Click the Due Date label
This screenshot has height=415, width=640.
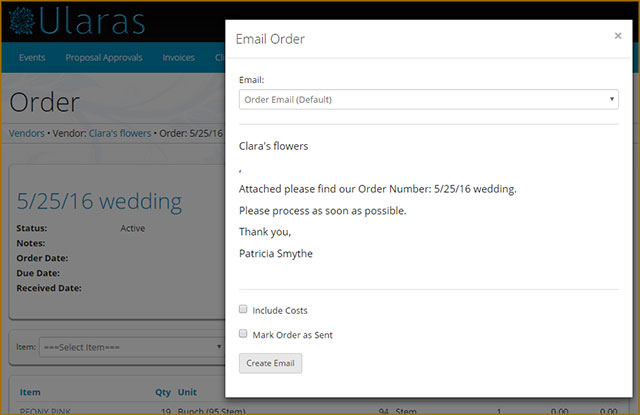[38, 273]
